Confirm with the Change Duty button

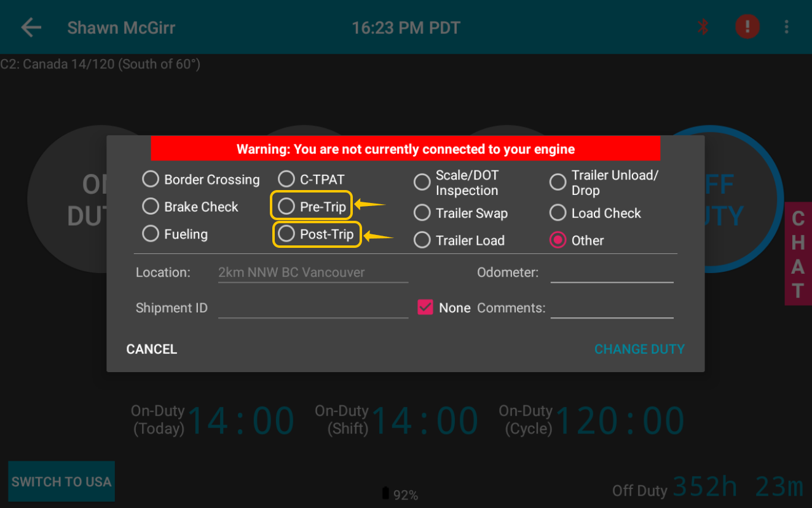639,349
